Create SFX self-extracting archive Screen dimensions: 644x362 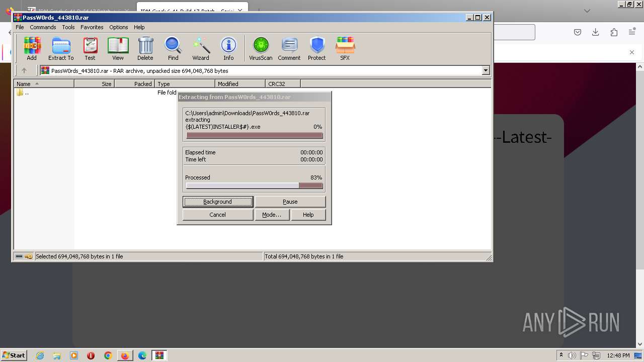pos(345,49)
